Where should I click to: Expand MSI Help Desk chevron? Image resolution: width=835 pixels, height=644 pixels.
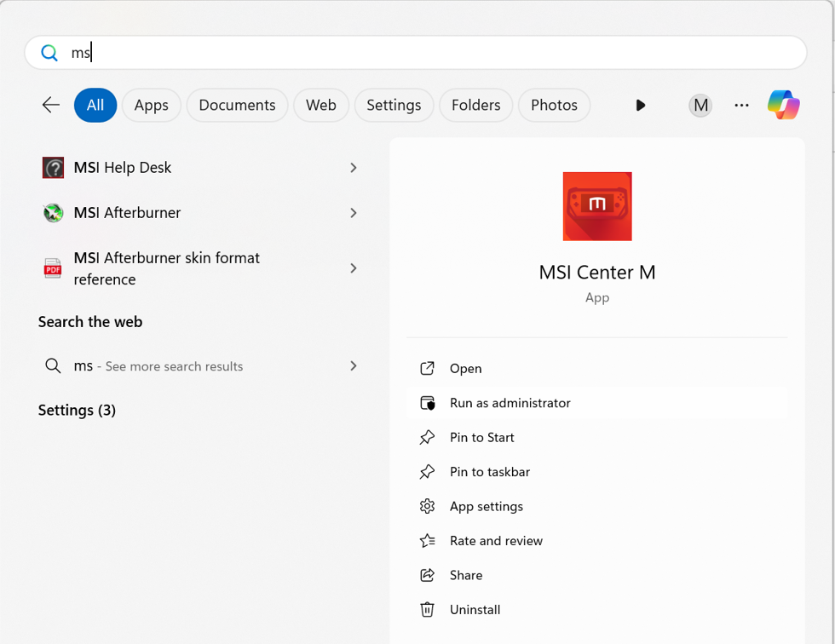pos(353,168)
